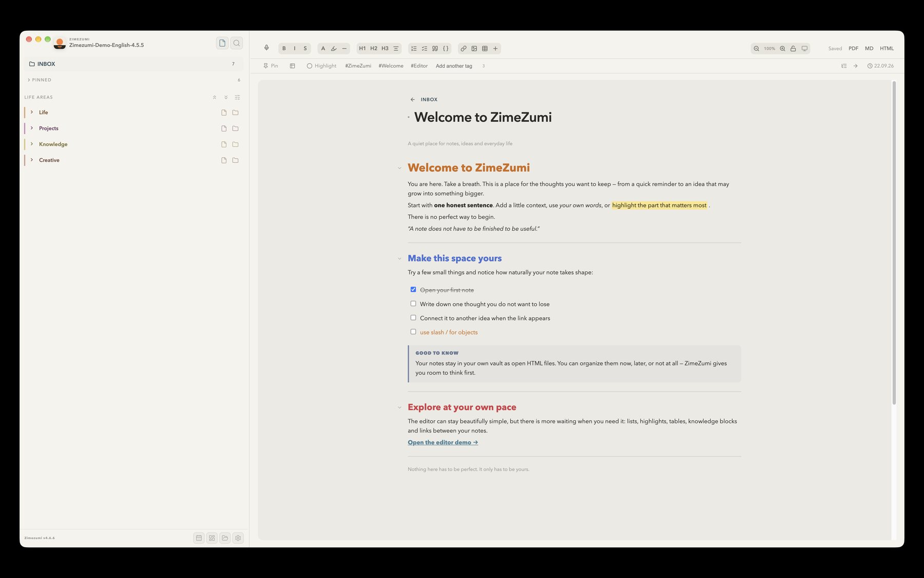
Task: Pin the current note
Action: click(271, 66)
